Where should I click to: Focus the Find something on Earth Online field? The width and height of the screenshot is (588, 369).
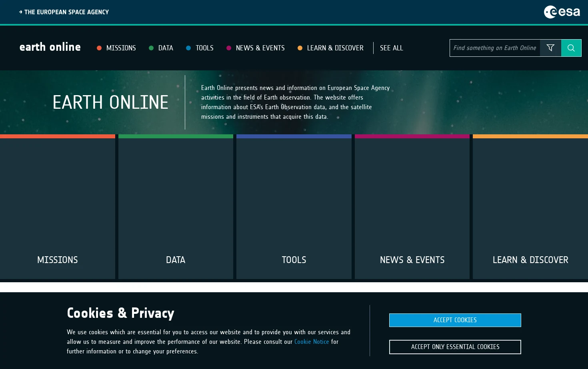pyautogui.click(x=495, y=48)
